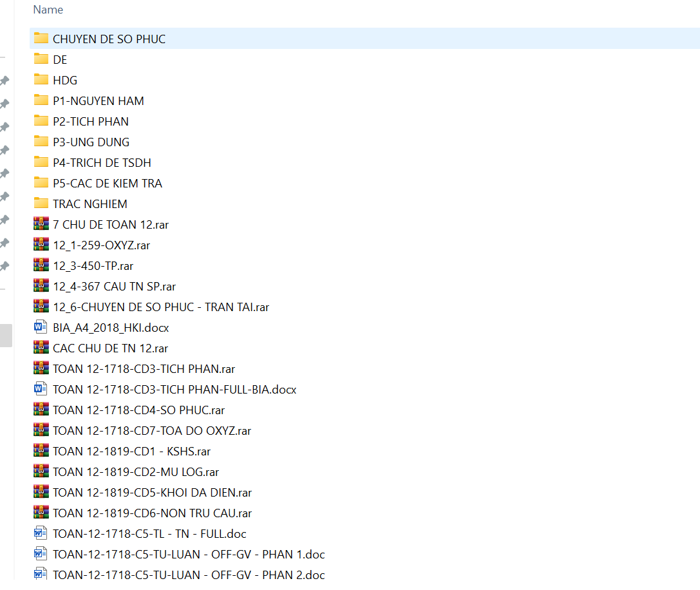Click the topmost pin icon in the left sidebar
The height and width of the screenshot is (590, 700).
click(4, 81)
